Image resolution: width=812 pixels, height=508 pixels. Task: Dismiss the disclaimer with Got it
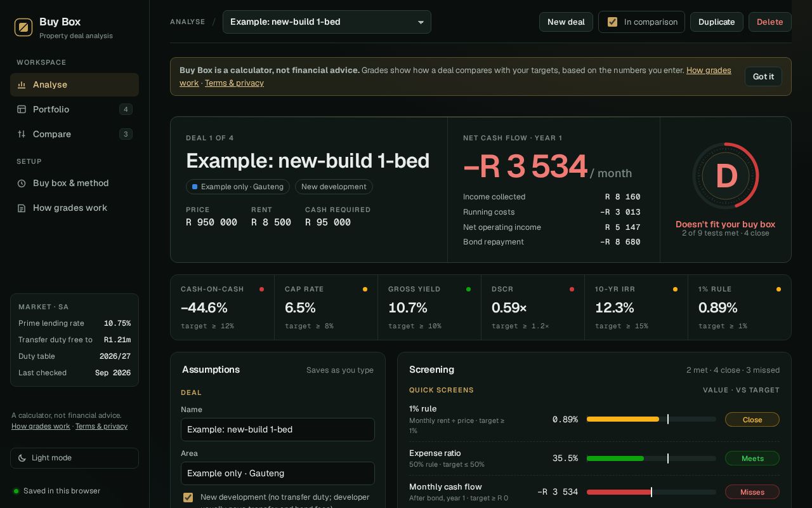coord(763,77)
